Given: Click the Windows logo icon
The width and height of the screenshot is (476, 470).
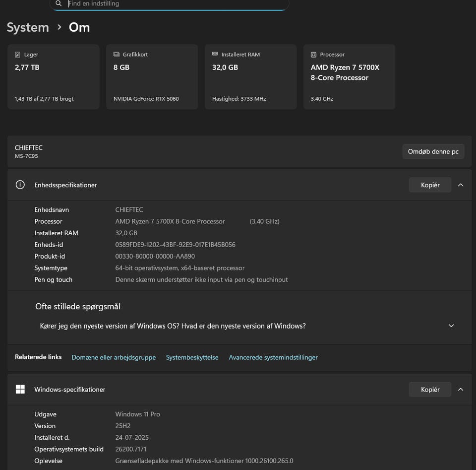Looking at the screenshot, I should pos(20,390).
